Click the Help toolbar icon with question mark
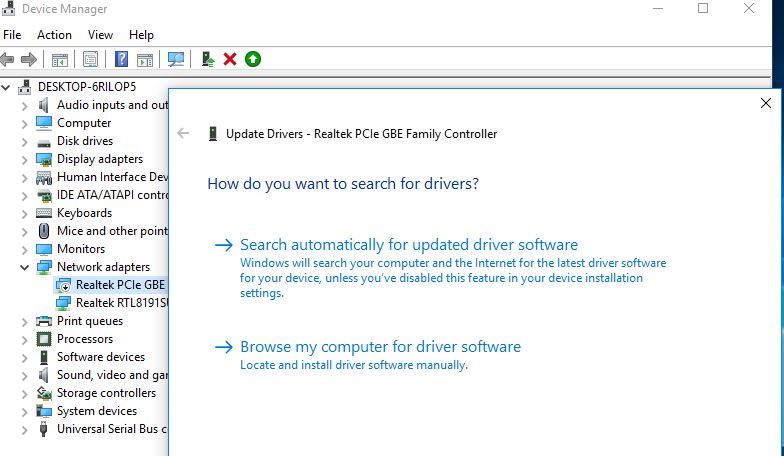The width and height of the screenshot is (784, 456). (121, 59)
